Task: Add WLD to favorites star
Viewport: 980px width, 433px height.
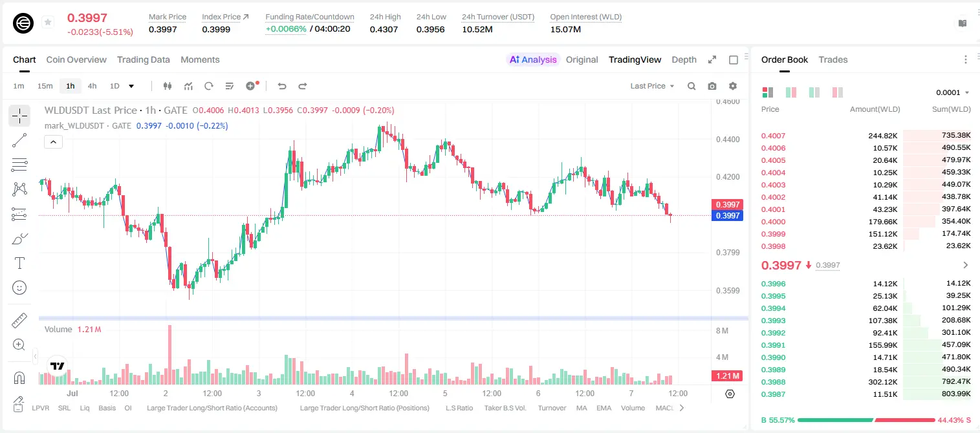Action: click(x=48, y=23)
